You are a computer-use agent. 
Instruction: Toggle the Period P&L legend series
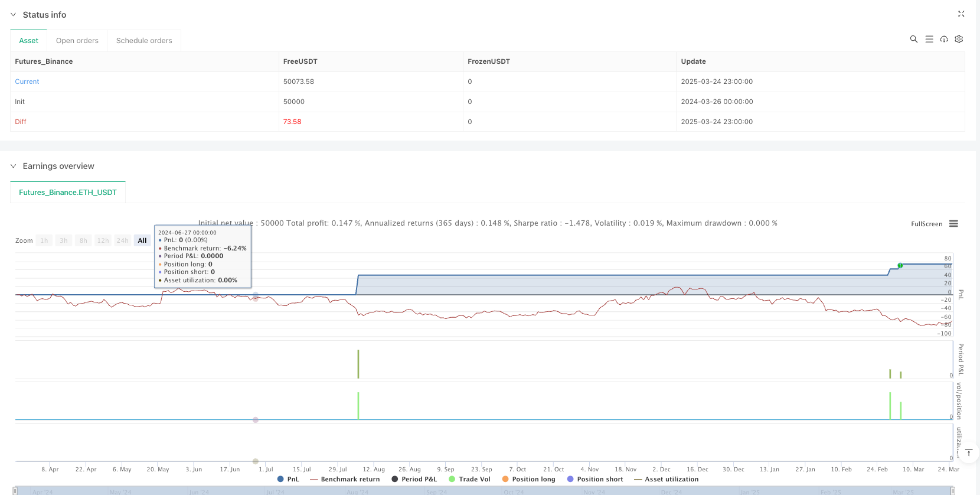tap(414, 479)
